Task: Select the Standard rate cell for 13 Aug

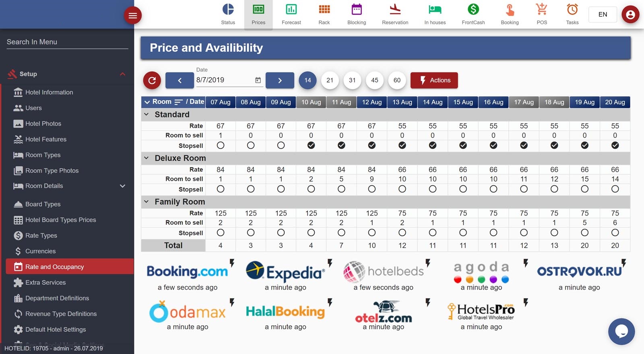Action: [x=402, y=126]
